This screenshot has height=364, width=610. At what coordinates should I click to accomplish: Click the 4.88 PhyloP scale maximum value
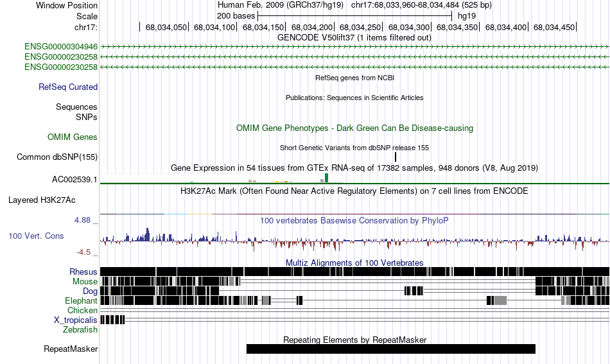point(82,220)
